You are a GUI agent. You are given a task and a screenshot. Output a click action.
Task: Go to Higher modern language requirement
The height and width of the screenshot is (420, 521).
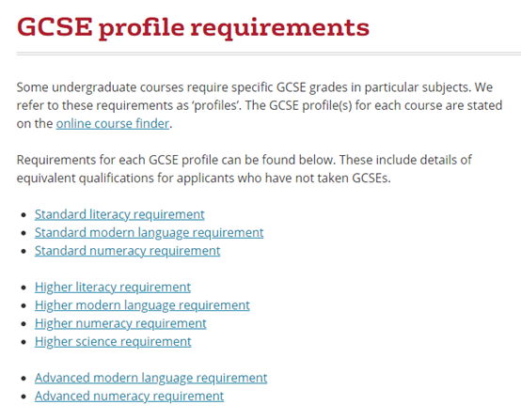click(142, 305)
